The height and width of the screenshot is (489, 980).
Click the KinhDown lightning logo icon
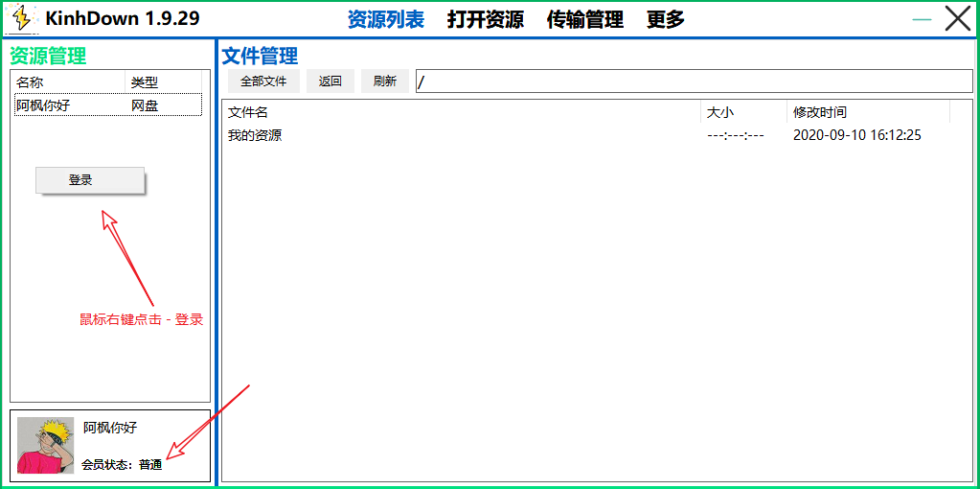[x=22, y=19]
